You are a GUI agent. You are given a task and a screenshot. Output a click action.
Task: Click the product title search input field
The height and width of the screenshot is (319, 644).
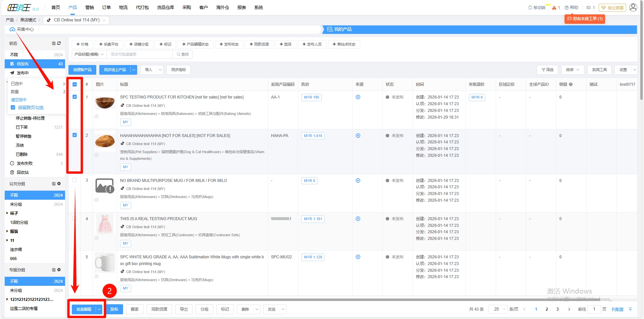point(139,54)
